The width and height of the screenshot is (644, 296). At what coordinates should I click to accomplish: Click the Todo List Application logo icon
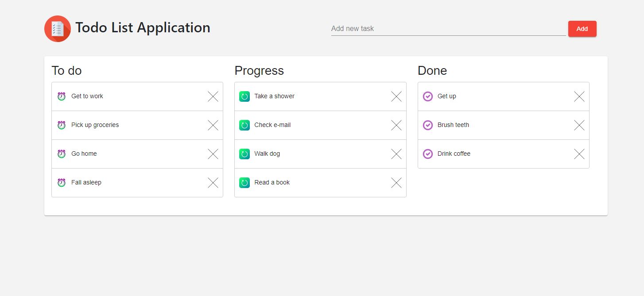tap(58, 29)
